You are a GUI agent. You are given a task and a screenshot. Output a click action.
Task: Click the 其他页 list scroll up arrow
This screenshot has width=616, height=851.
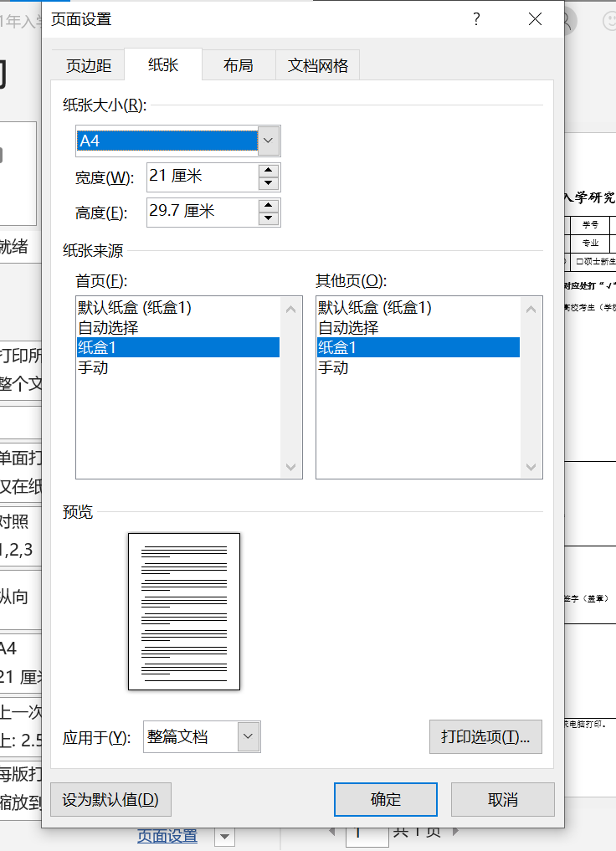(531, 310)
